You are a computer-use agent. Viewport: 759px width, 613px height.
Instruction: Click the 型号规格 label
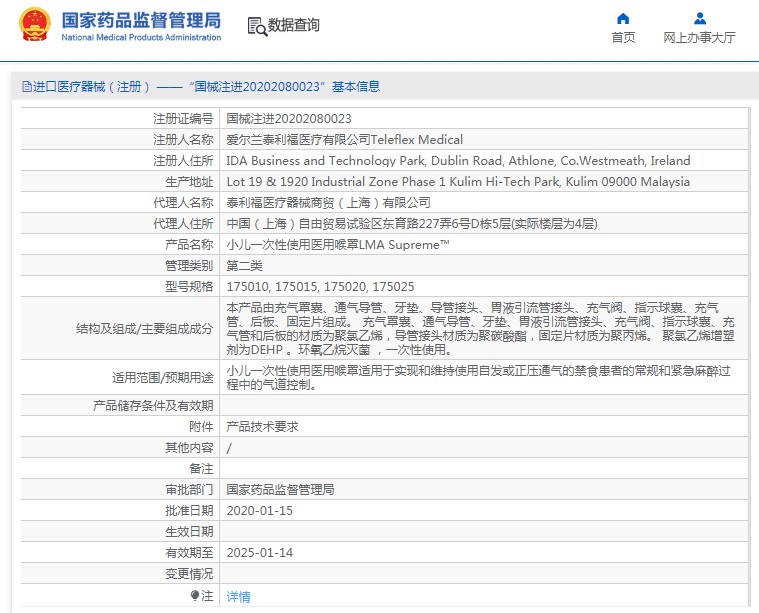(189, 287)
